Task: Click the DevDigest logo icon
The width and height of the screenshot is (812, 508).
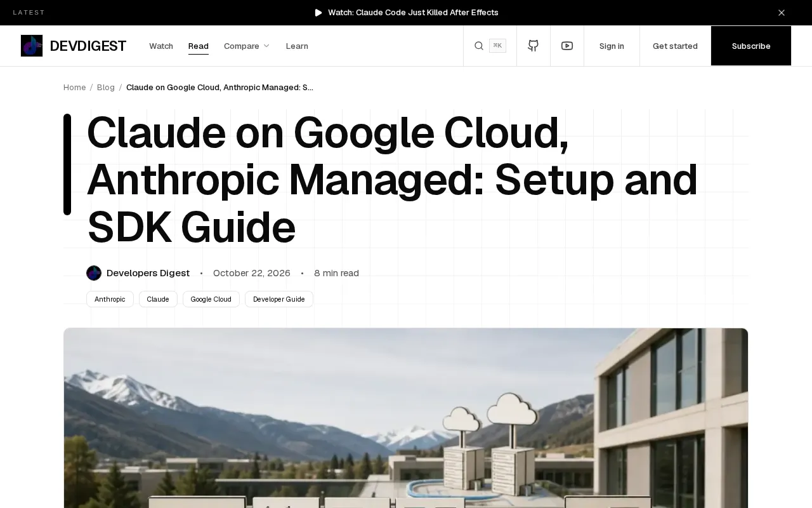Action: pos(32,46)
